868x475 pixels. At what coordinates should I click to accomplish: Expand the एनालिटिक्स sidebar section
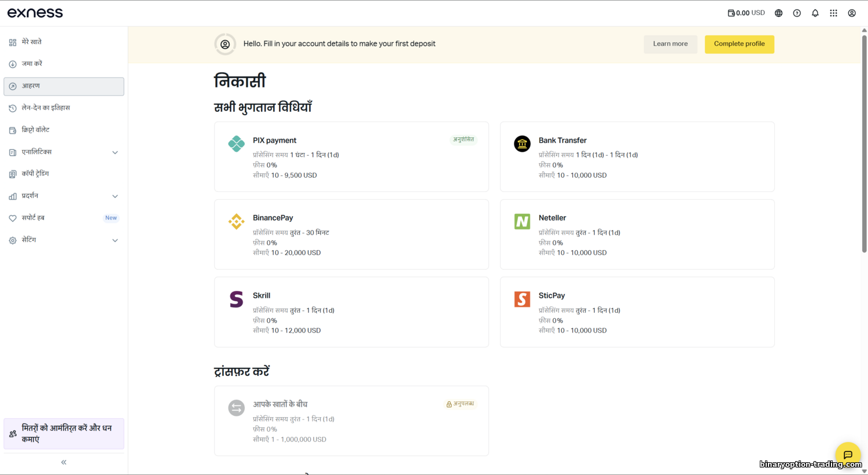click(115, 152)
